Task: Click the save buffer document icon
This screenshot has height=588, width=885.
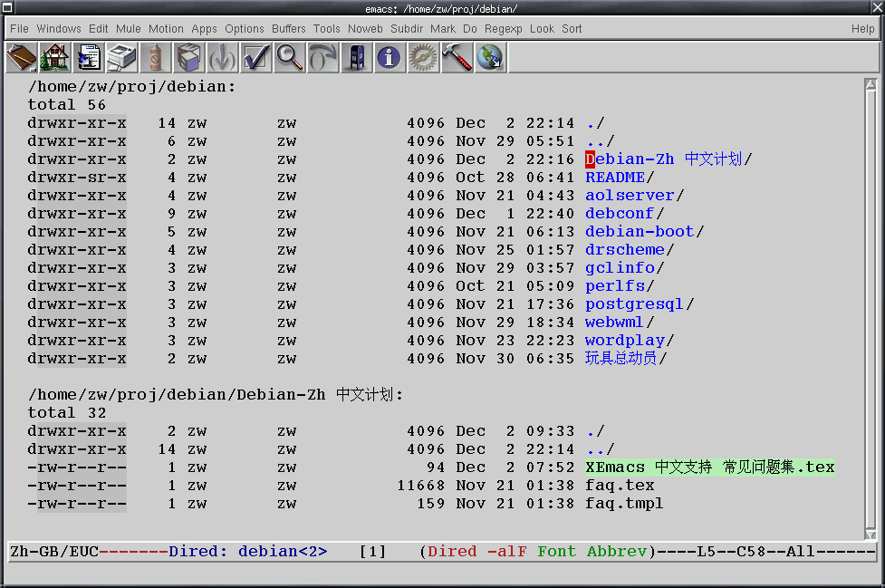Action: (x=90, y=58)
